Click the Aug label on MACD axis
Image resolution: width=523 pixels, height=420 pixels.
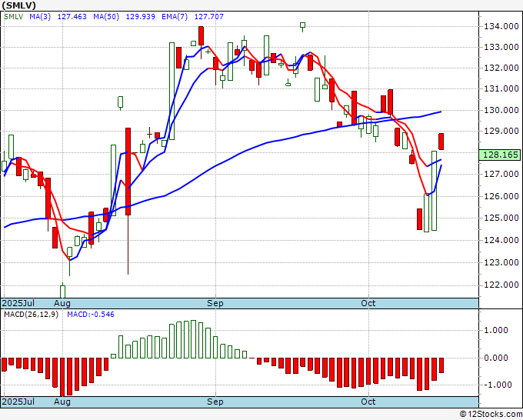point(62,402)
